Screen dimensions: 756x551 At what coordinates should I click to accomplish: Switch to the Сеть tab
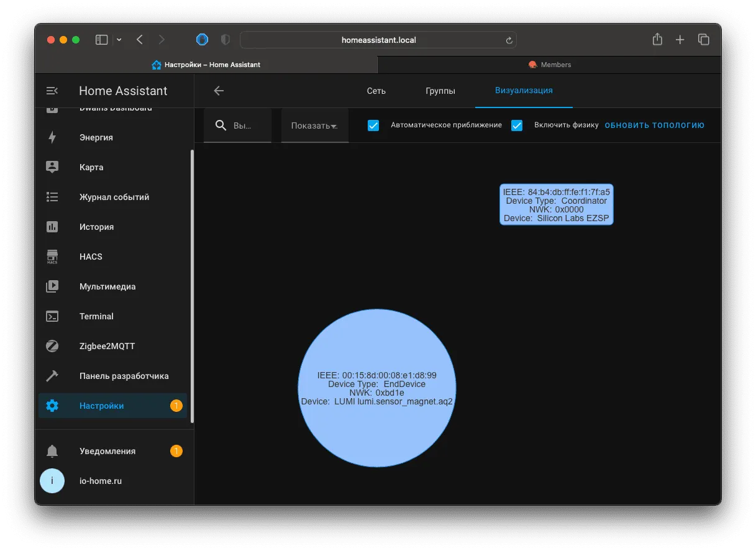pos(376,91)
